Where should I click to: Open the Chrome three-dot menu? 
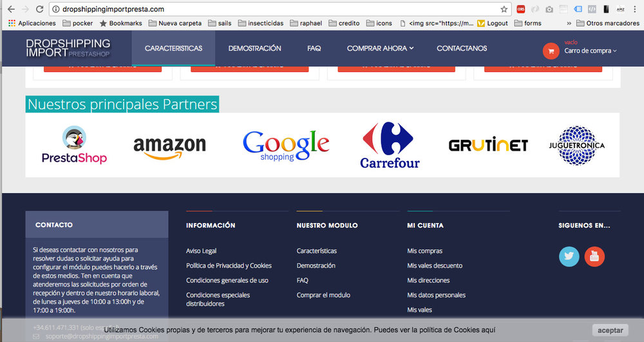click(x=634, y=9)
